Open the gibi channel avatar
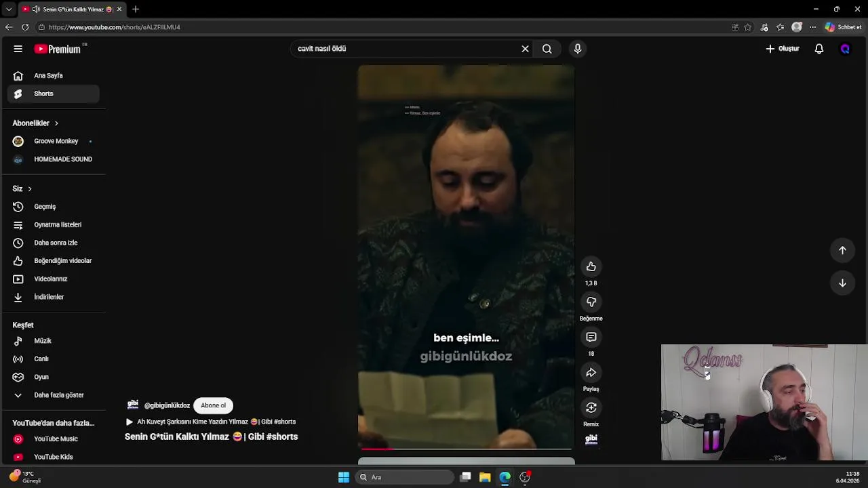 133,405
